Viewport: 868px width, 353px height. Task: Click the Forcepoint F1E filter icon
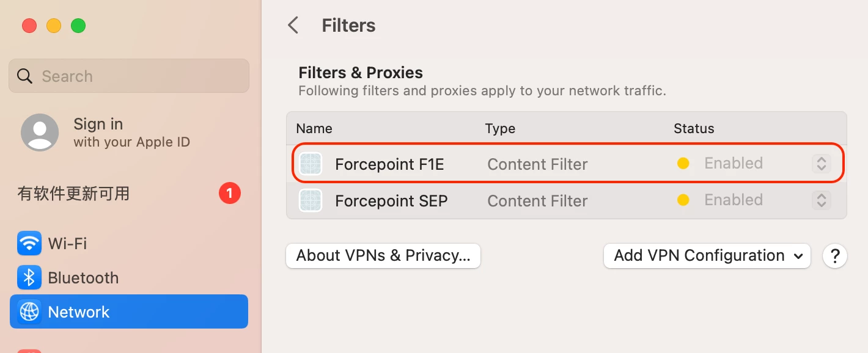tap(311, 164)
